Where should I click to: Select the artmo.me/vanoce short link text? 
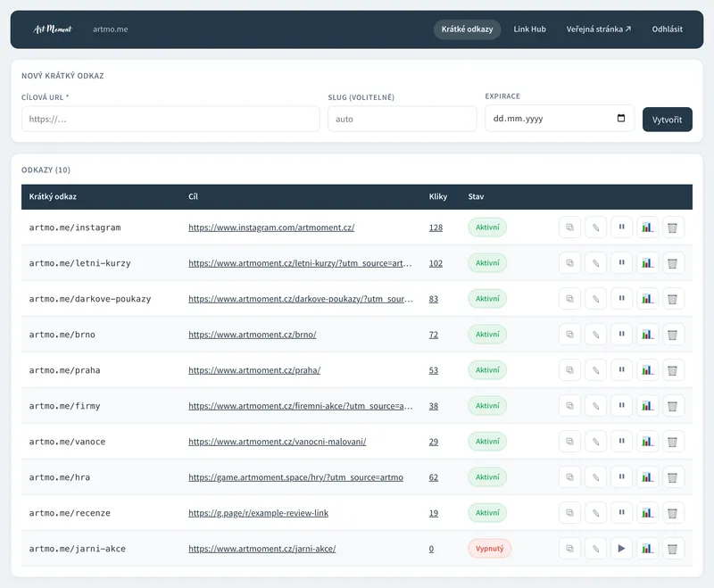coord(68,442)
